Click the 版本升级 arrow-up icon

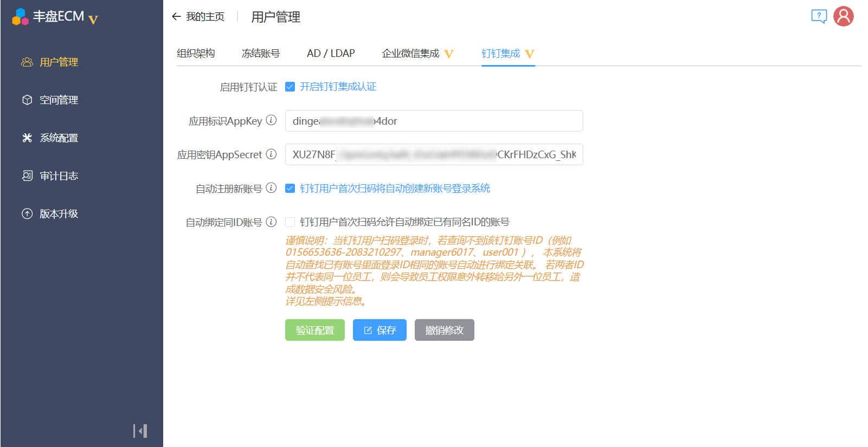pos(27,213)
